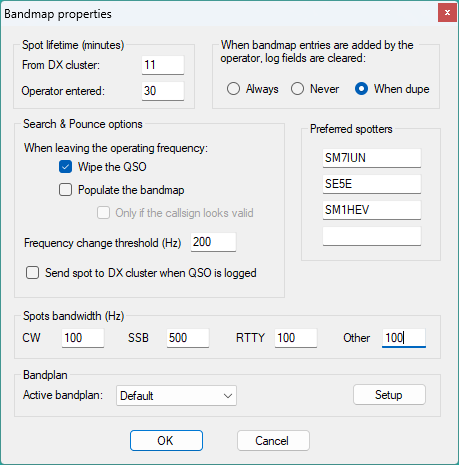Image resolution: width=459 pixels, height=465 pixels.
Task: Click the Setup button for bandplan
Action: pos(389,395)
